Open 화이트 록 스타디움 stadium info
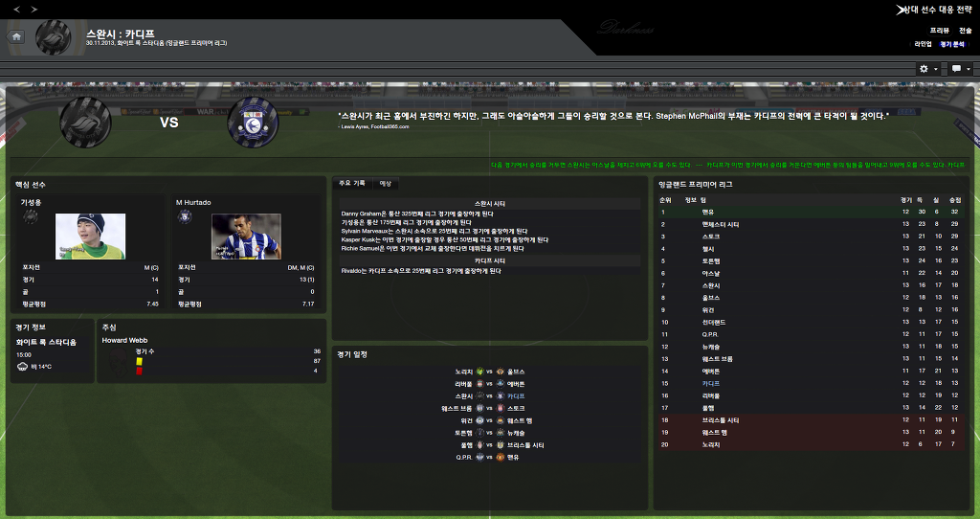The image size is (980, 519). 46,342
